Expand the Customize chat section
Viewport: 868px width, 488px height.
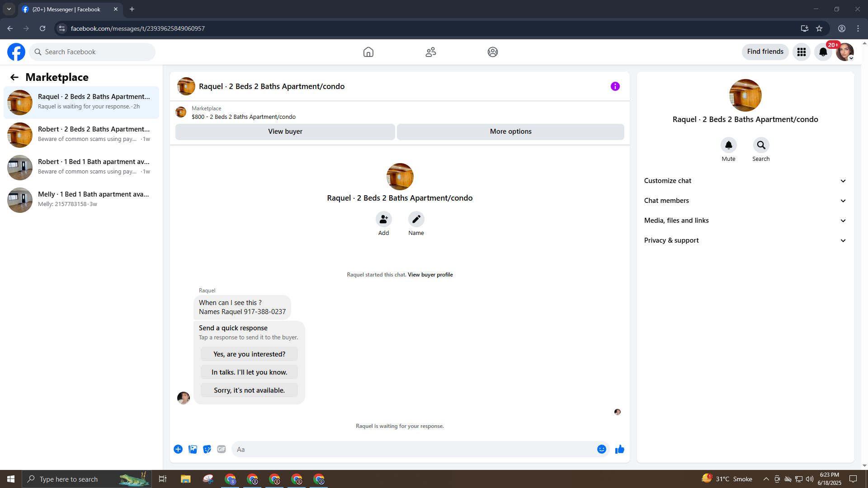(x=745, y=181)
